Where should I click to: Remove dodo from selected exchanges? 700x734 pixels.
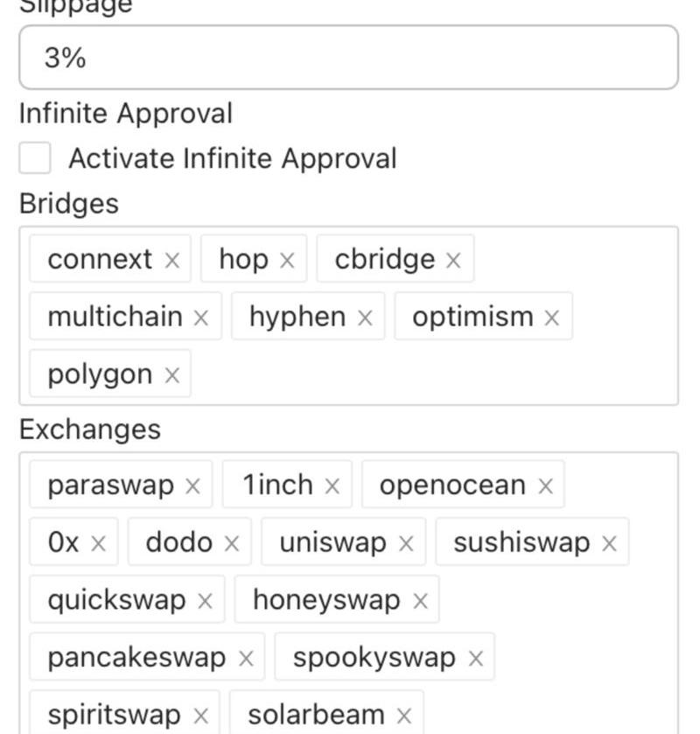[x=231, y=543]
